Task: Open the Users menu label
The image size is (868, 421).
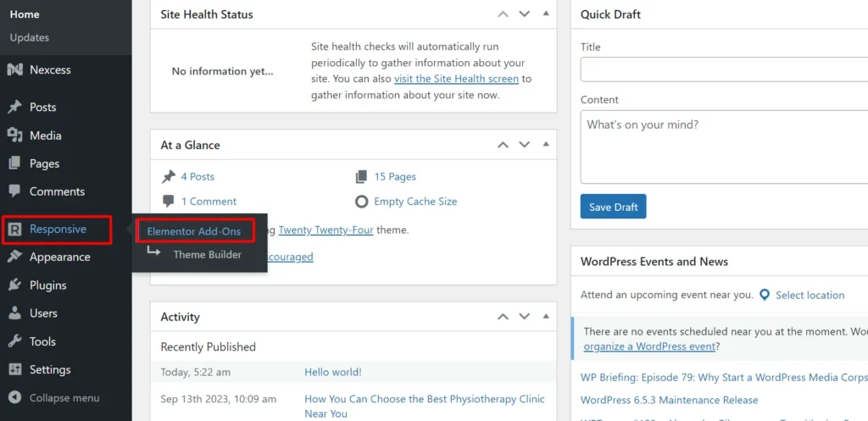Action: coord(43,313)
